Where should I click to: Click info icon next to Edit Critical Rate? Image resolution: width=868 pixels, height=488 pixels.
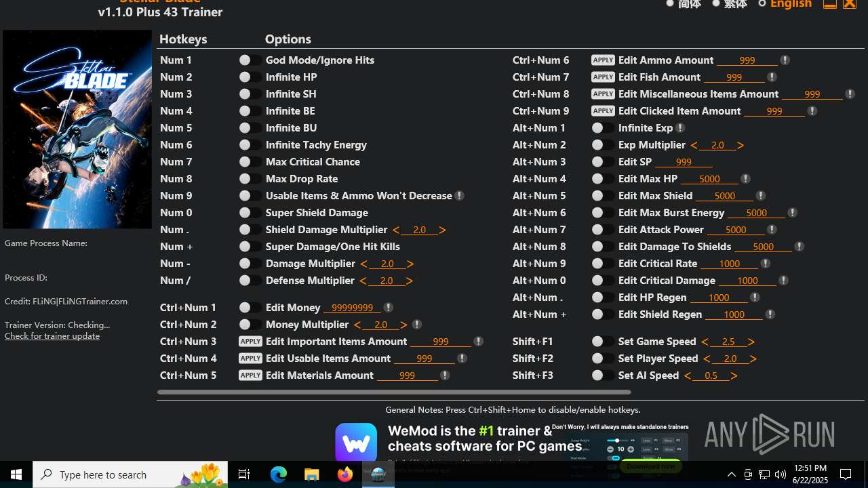coord(766,264)
